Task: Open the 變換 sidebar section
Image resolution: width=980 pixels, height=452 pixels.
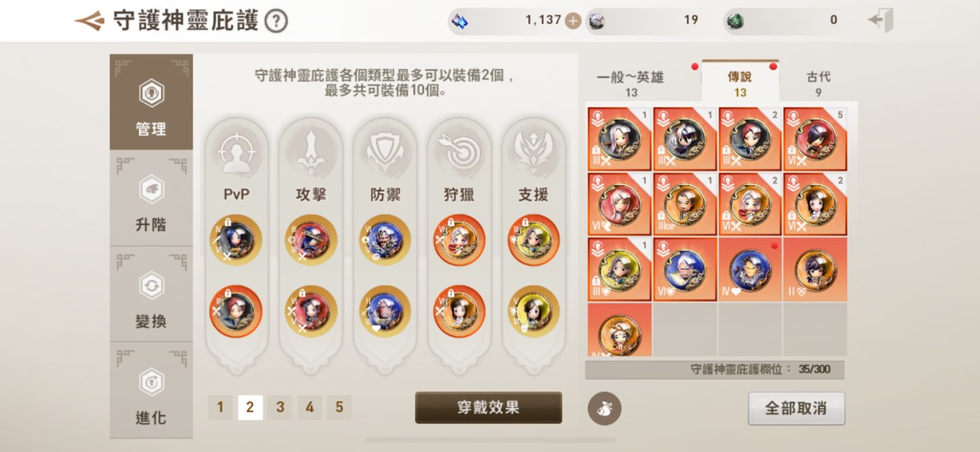Action: tap(151, 294)
